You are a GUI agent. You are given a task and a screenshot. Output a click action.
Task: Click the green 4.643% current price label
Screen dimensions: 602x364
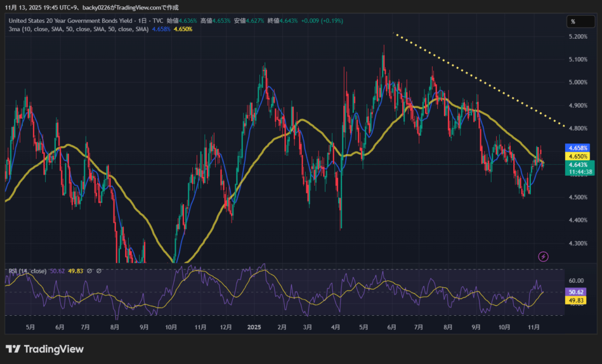click(x=575, y=165)
